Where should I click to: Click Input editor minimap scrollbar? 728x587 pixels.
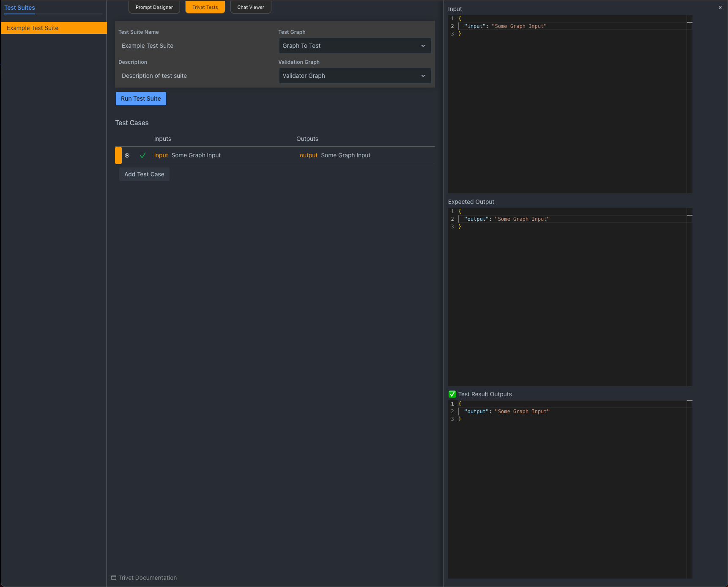point(690,104)
